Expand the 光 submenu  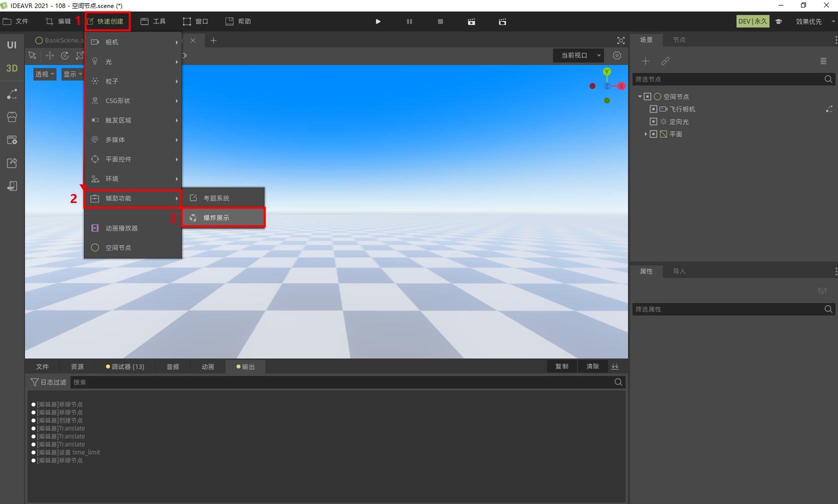coord(133,61)
